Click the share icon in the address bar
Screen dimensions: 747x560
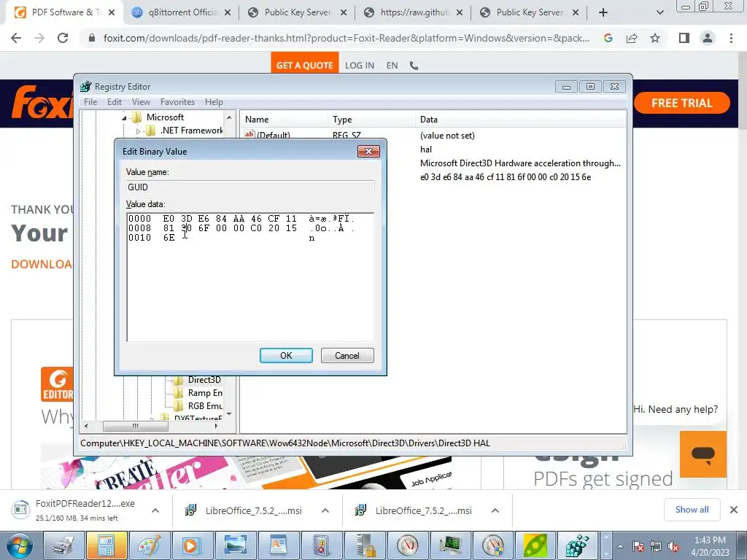pyautogui.click(x=632, y=38)
